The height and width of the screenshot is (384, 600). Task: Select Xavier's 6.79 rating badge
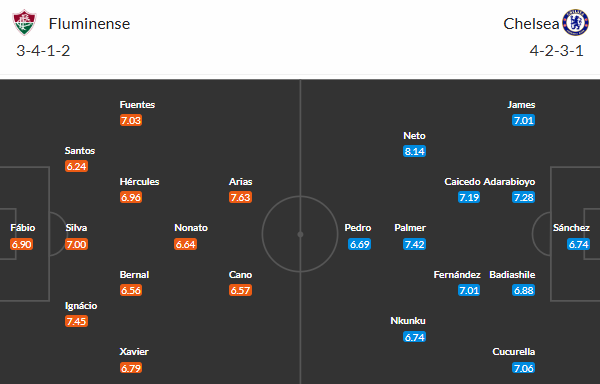[131, 368]
